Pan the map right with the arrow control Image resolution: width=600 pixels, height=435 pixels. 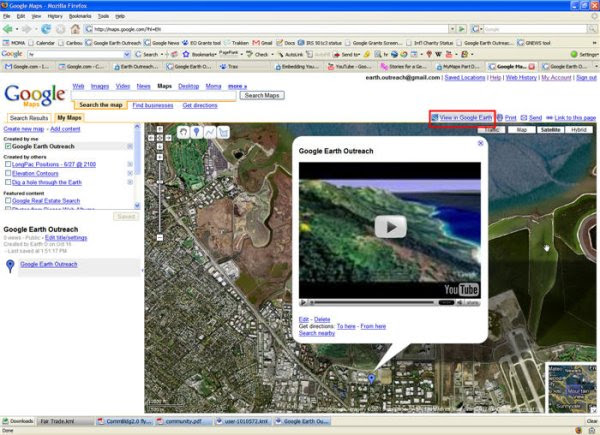coord(169,138)
